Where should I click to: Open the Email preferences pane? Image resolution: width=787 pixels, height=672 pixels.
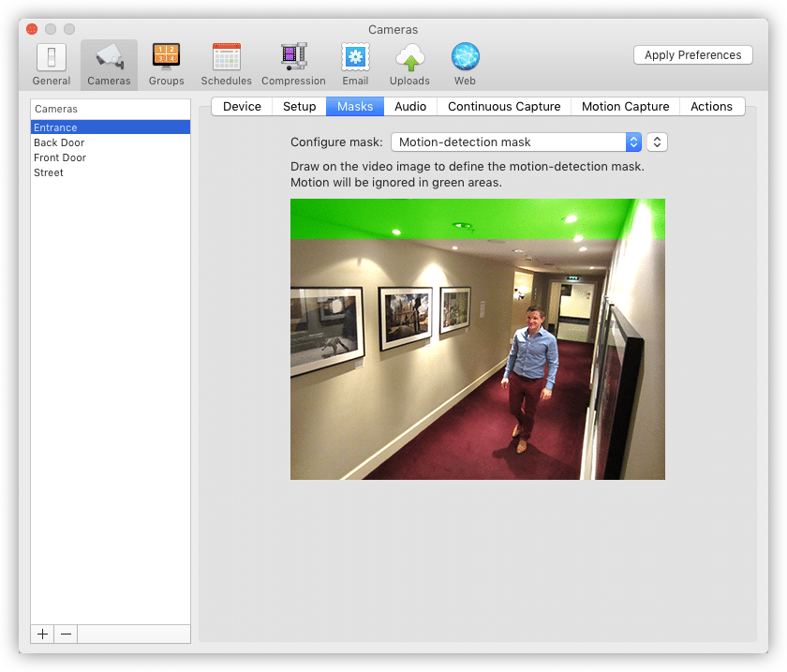point(355,64)
